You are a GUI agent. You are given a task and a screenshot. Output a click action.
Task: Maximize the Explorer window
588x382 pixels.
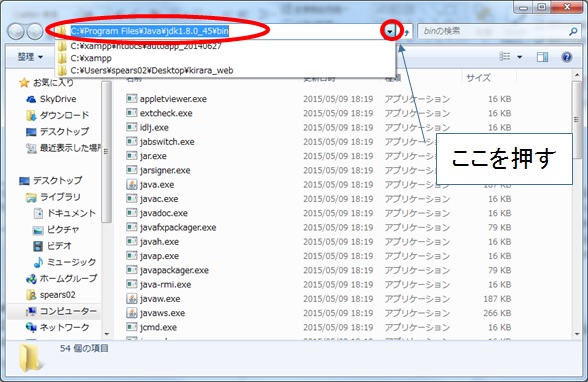point(542,7)
